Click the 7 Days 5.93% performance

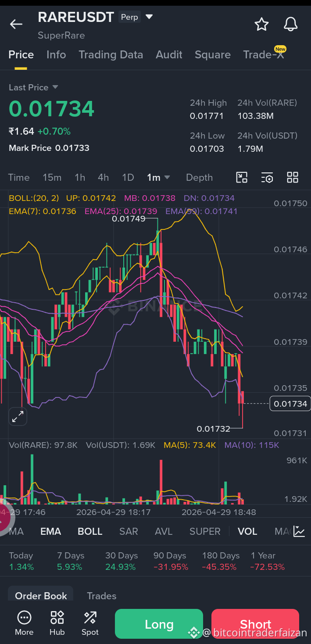pyautogui.click(x=71, y=561)
